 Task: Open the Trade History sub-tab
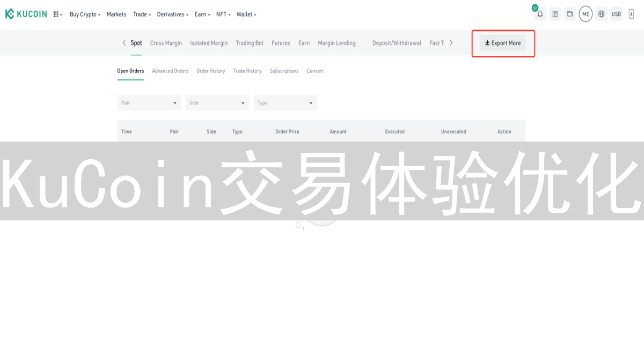[247, 71]
